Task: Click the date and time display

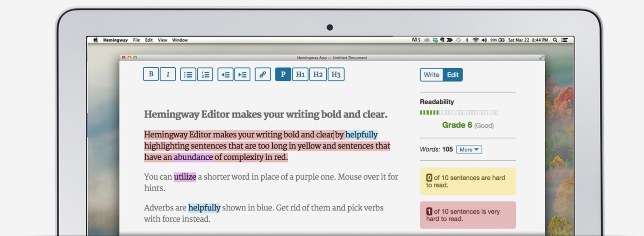Action: (x=528, y=40)
